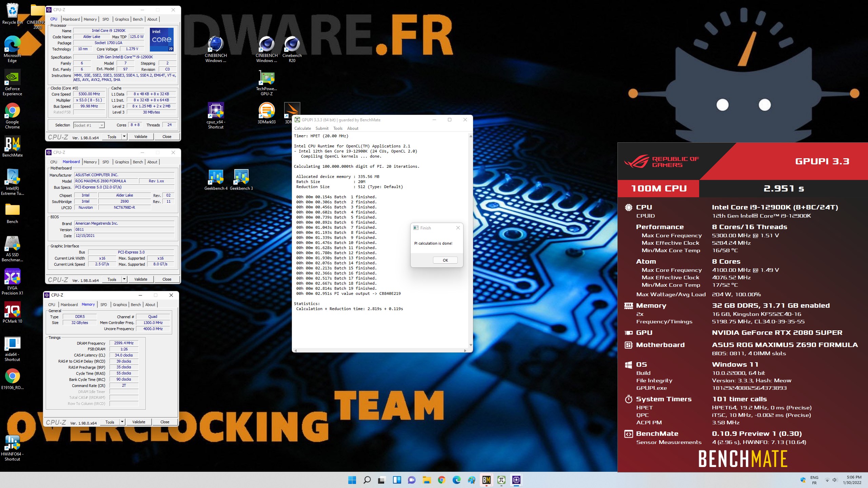Switch to CPU-Z icon in taskbar
Image resolution: width=868 pixels, height=488 pixels.
(516, 480)
